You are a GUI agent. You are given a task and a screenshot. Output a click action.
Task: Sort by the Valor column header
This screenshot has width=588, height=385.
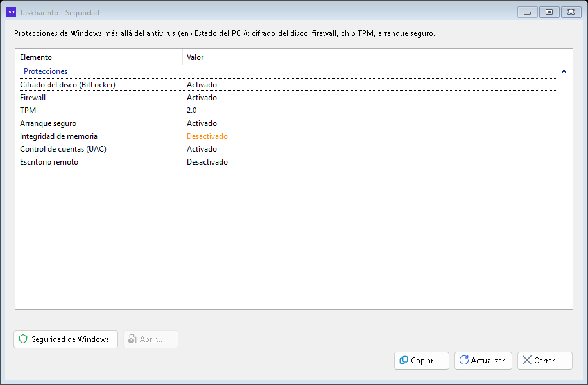click(x=370, y=57)
